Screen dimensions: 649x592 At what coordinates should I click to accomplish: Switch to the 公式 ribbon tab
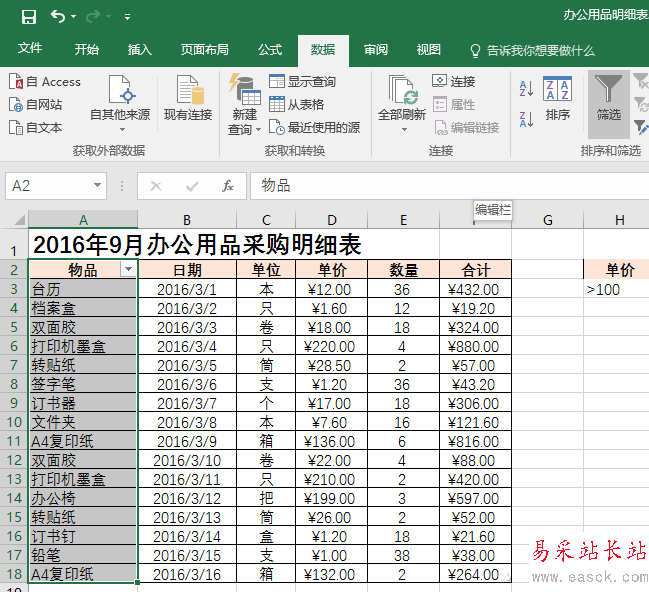270,50
